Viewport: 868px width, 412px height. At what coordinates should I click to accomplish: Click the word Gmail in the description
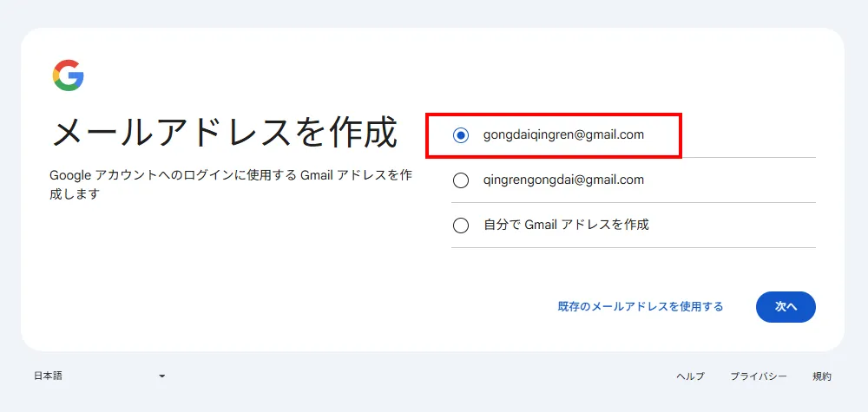317,174
